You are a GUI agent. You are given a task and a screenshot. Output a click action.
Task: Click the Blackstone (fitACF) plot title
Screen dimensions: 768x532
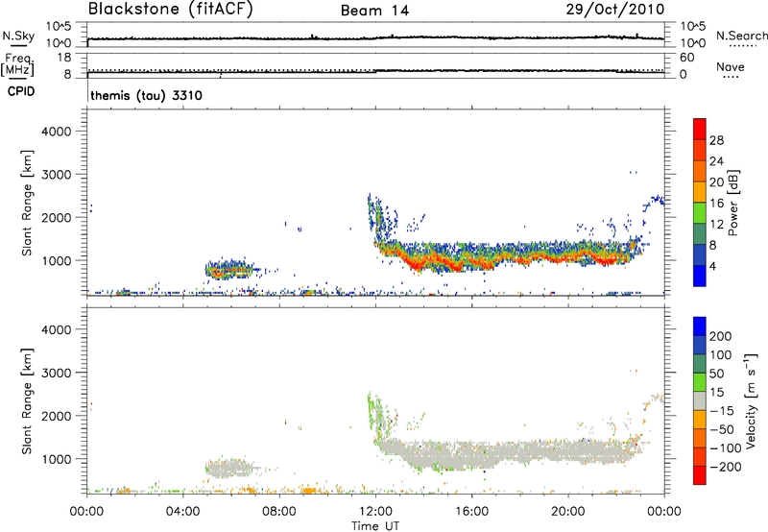click(171, 9)
